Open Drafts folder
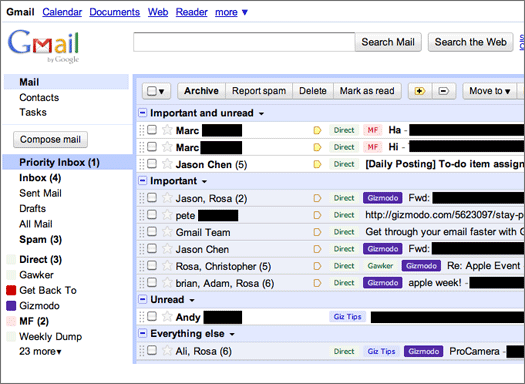This screenshot has width=525, height=384. [x=32, y=209]
